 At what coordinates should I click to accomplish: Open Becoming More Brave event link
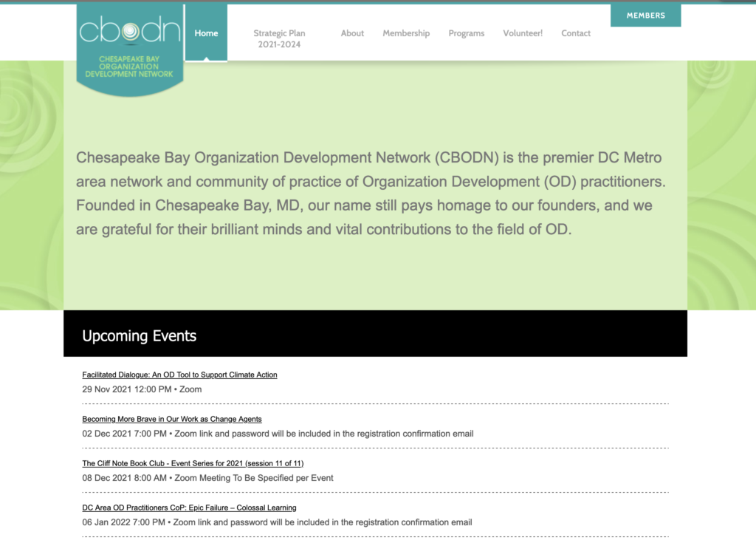tap(171, 419)
